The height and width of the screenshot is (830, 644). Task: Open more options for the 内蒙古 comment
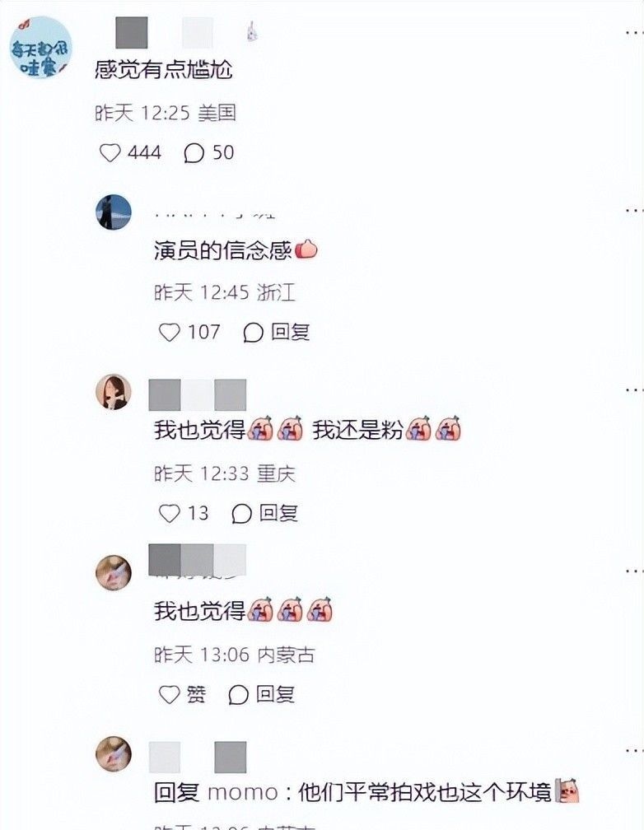pos(633,571)
